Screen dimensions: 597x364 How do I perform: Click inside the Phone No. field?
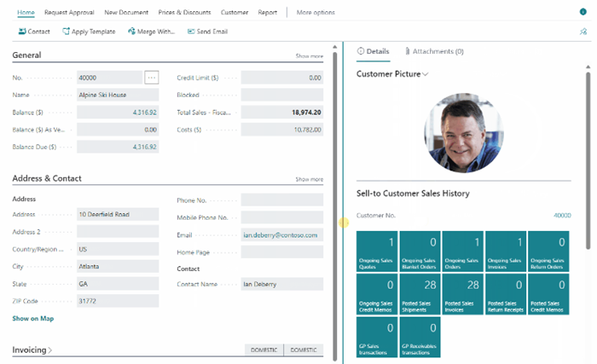tap(281, 200)
